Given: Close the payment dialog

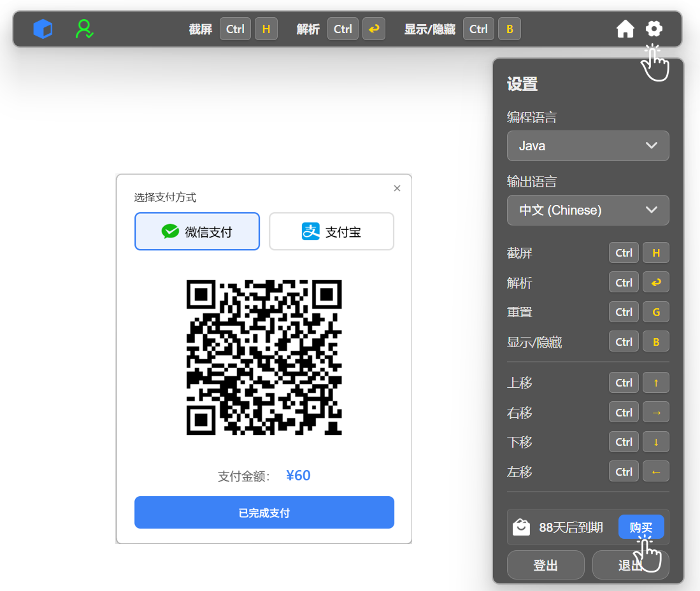Looking at the screenshot, I should click(x=397, y=189).
